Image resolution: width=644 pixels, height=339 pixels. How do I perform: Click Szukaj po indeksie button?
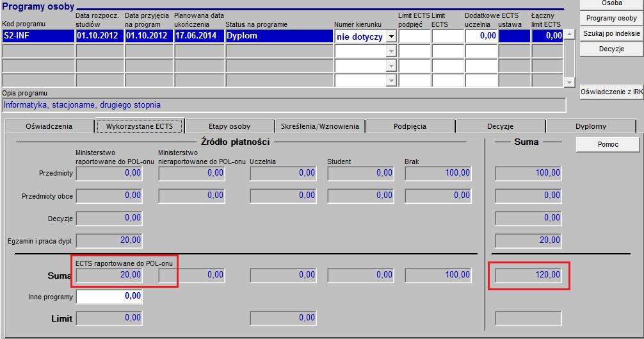611,34
